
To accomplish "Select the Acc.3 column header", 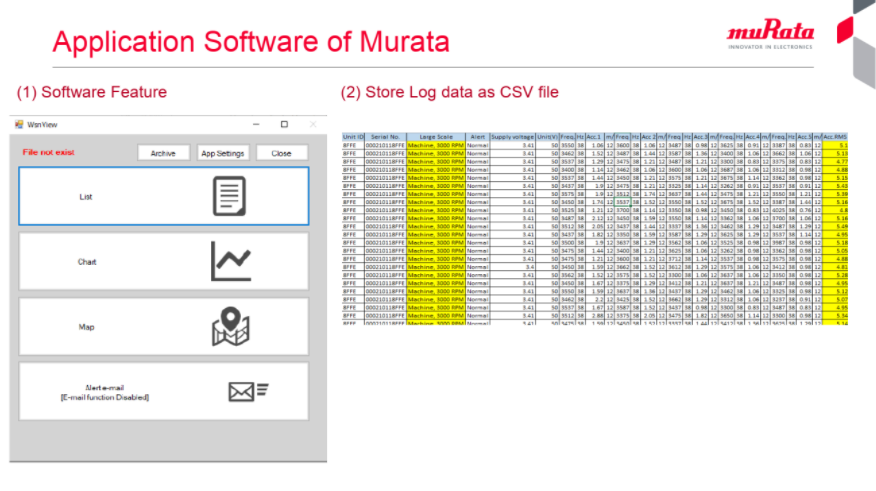I will (701, 137).
